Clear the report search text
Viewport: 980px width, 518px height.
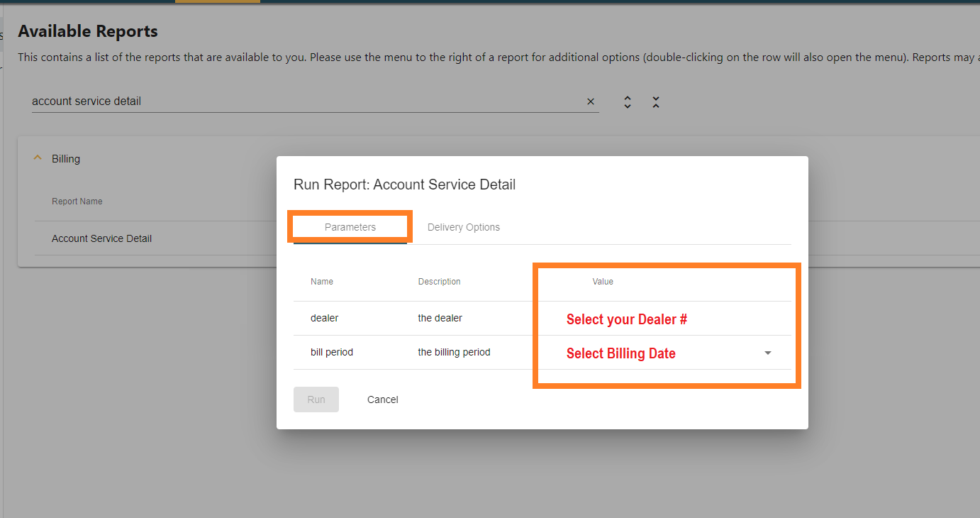click(x=591, y=101)
